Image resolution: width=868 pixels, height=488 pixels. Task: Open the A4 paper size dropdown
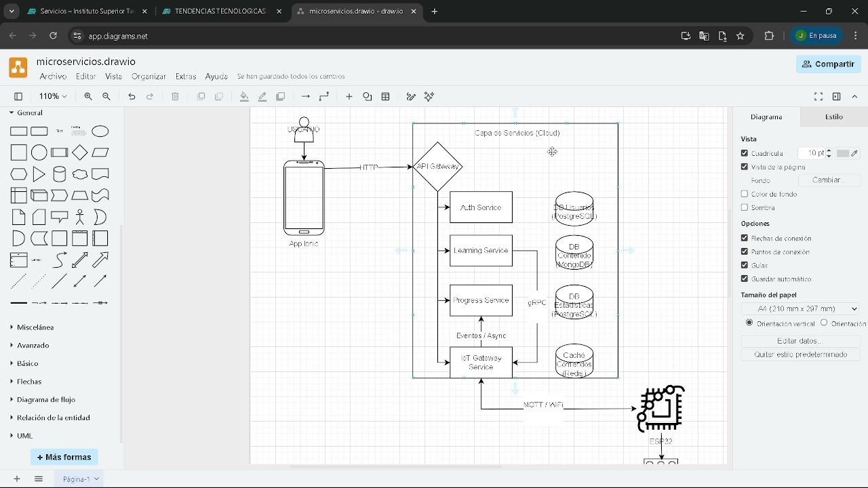tap(801, 309)
